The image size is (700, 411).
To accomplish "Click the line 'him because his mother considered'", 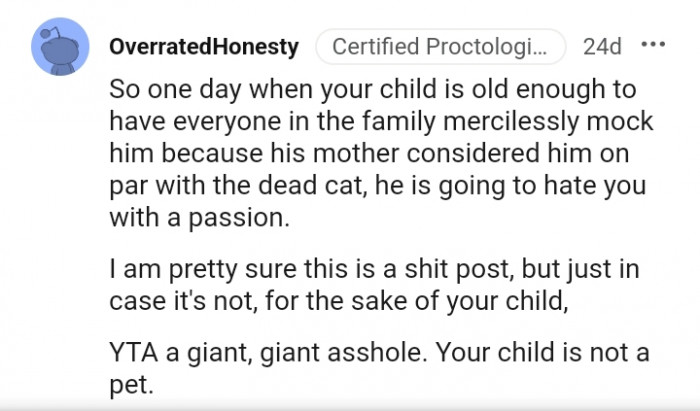I will (x=369, y=154).
